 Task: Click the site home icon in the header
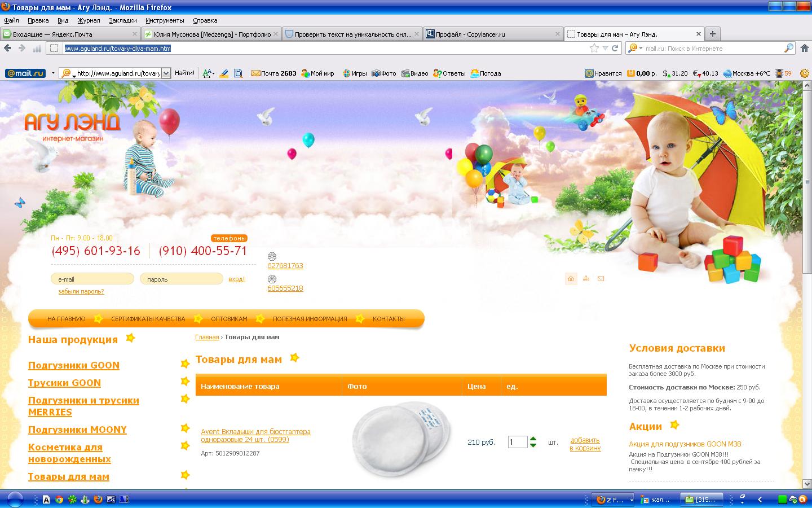pyautogui.click(x=571, y=278)
